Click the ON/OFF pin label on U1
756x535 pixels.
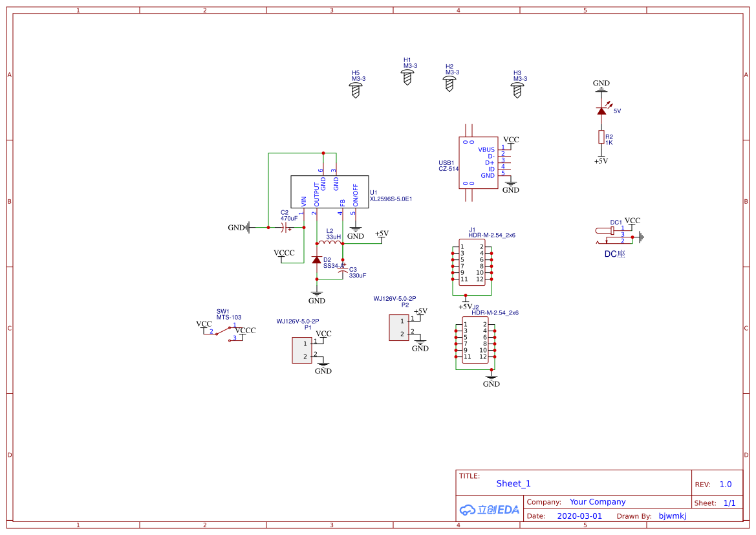click(x=355, y=195)
